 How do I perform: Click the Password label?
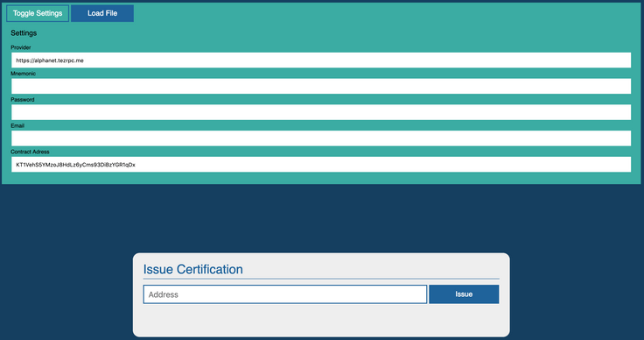point(23,100)
